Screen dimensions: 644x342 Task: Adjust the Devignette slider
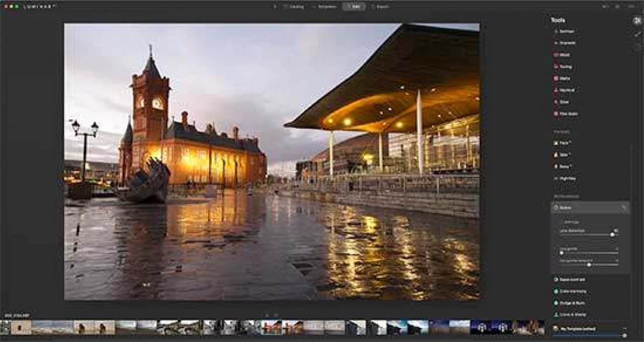pos(589,252)
